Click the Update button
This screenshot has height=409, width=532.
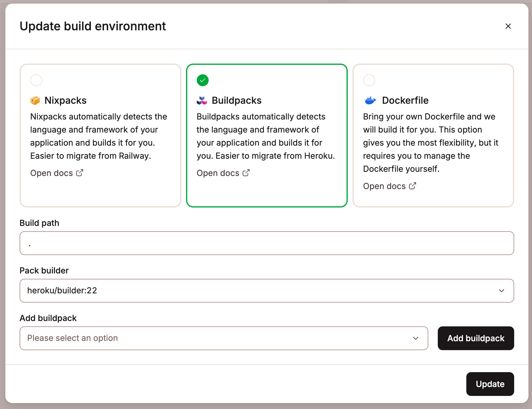click(x=490, y=384)
